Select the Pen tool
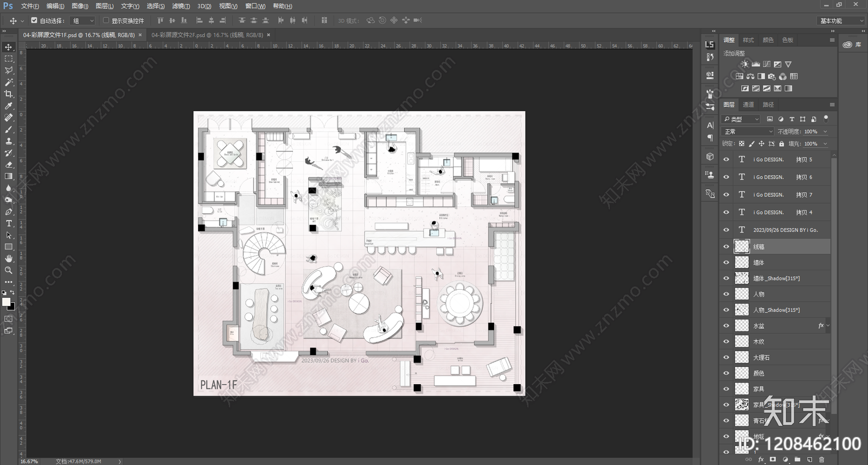 click(x=9, y=212)
